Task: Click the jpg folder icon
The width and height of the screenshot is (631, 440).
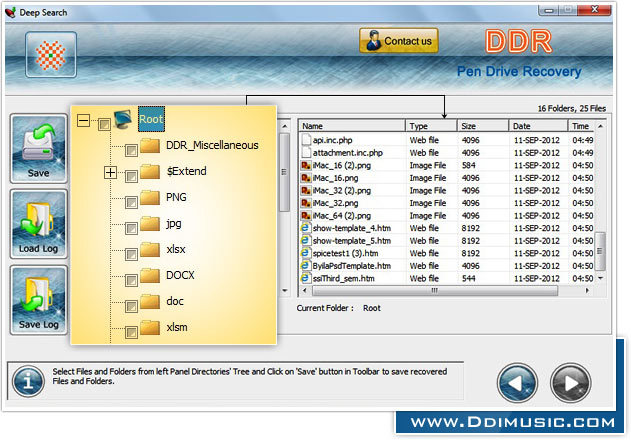Action: (x=150, y=223)
